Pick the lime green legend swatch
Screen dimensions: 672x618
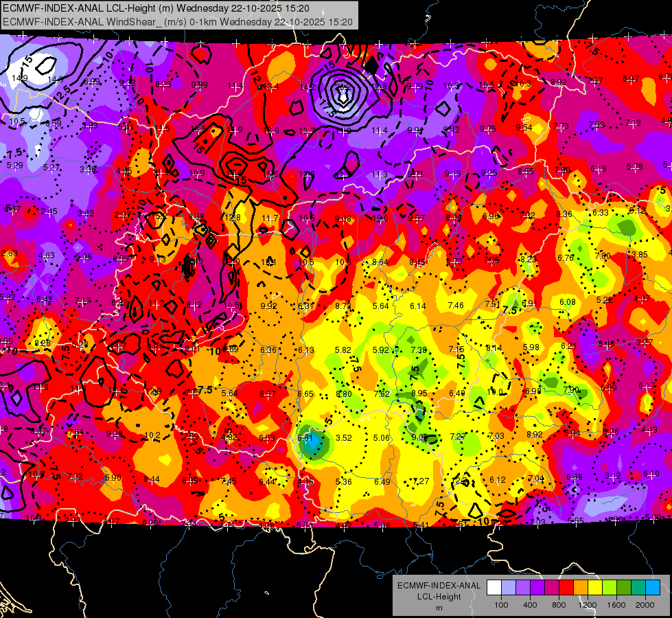tap(610, 588)
